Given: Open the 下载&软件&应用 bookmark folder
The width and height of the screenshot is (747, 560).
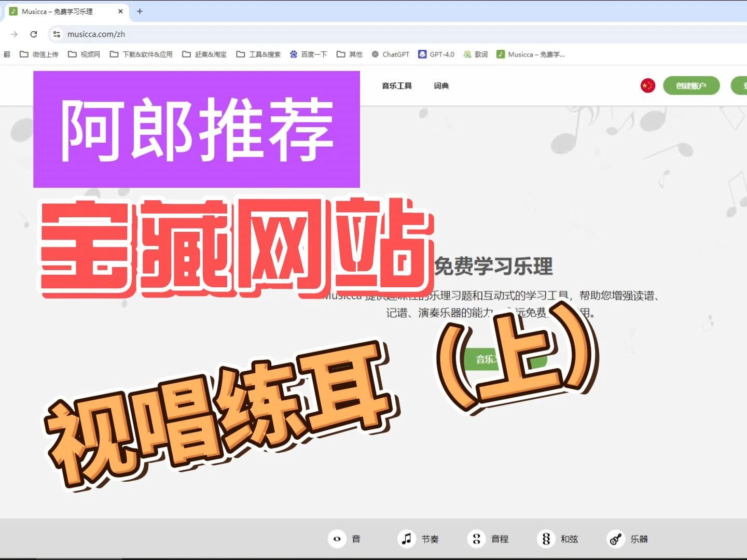Looking at the screenshot, I should click(x=141, y=54).
